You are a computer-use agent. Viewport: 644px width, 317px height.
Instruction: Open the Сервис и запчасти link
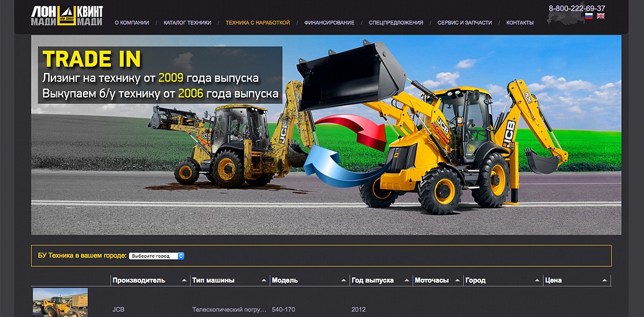(464, 23)
